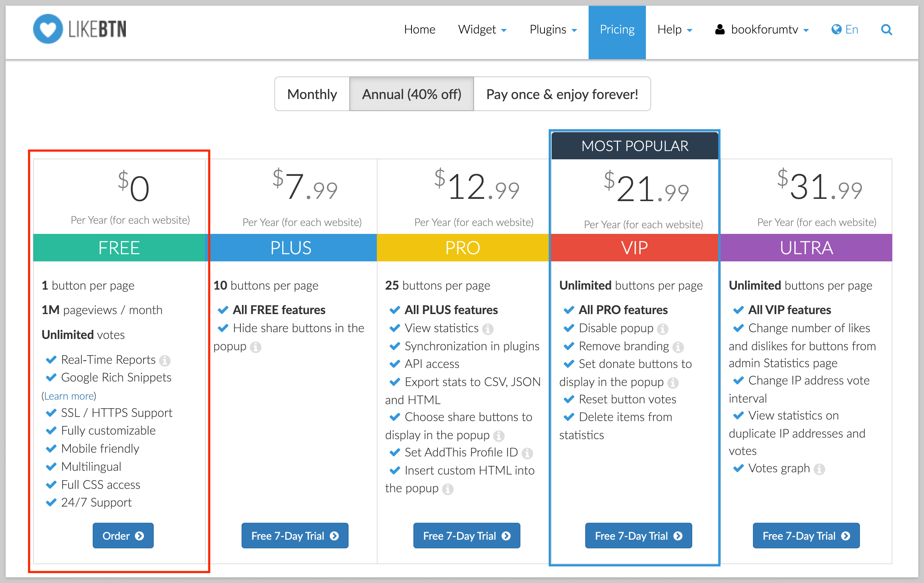Expand the Plugins dropdown menu
The height and width of the screenshot is (583, 924).
point(553,29)
